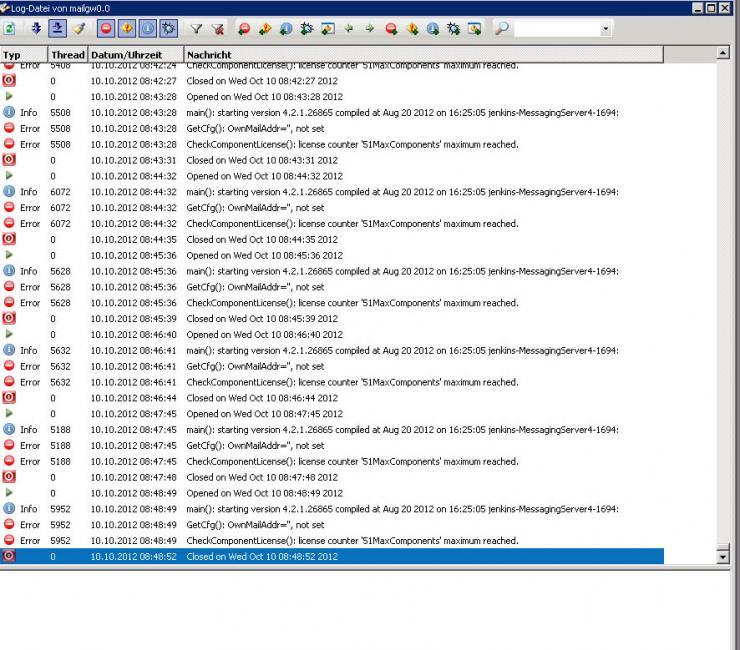Toggle the orange Warning filter button
The image size is (740, 650).
pos(126,29)
